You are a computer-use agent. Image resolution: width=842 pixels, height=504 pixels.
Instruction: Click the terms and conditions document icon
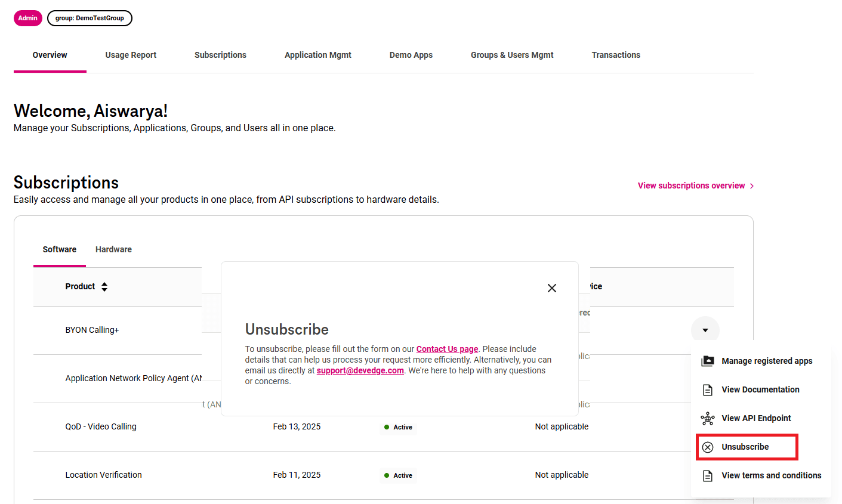point(707,475)
